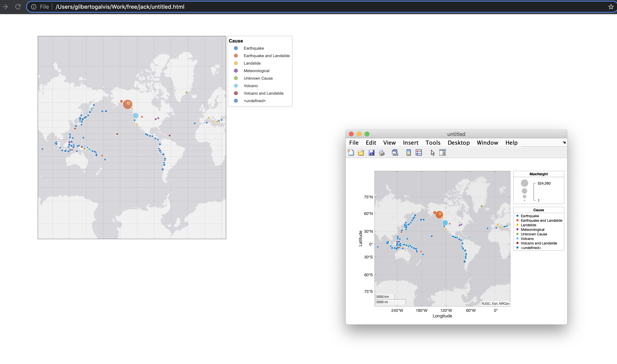Open the Property Inspector icon
The width and height of the screenshot is (617, 364).
coord(443,153)
